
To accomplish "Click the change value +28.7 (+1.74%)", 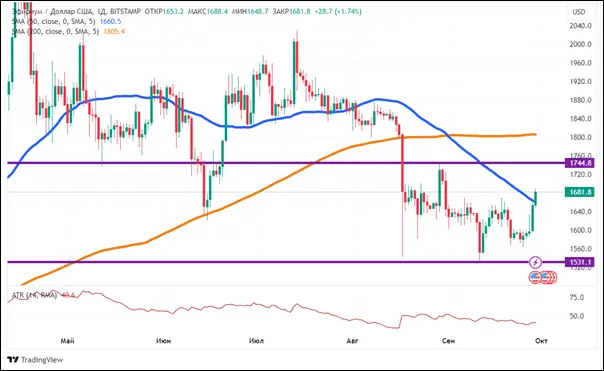I will tap(338, 12).
